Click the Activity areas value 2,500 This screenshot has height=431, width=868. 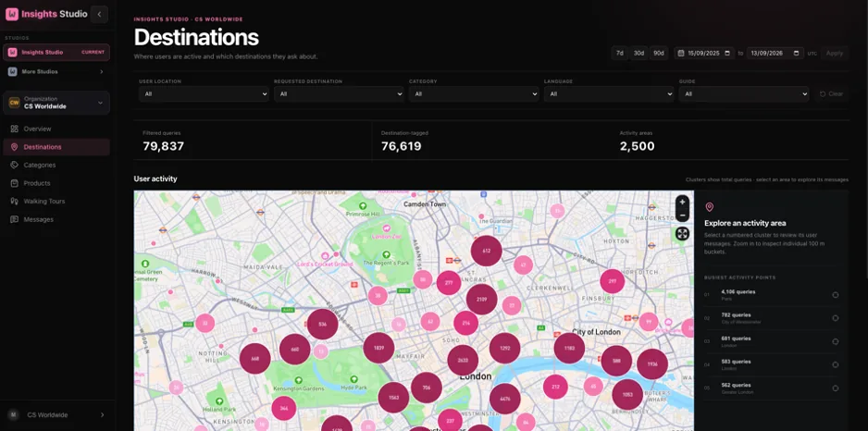[638, 147]
